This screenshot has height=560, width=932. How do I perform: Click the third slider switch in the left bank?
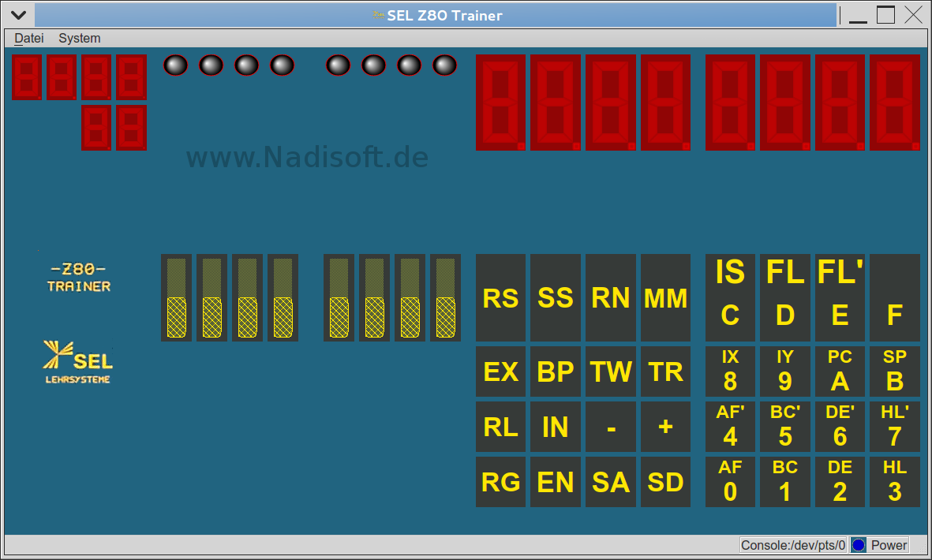(247, 297)
